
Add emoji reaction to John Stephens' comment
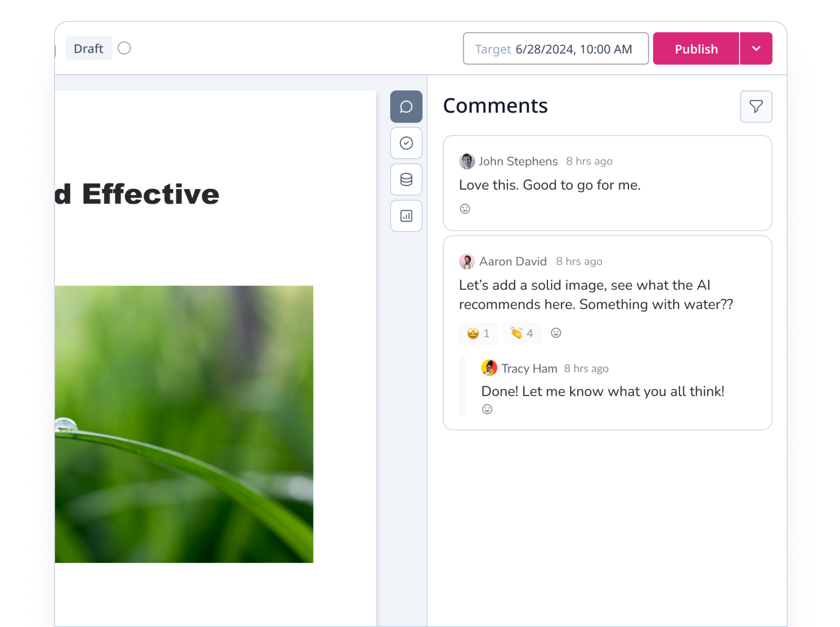(465, 209)
